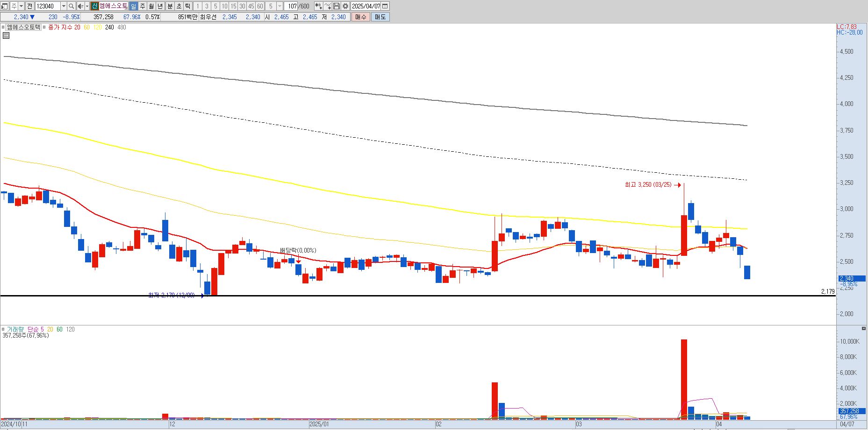The width and height of the screenshot is (868, 430).
Task: Select the 일 daily period toggle
Action: pos(133,6)
